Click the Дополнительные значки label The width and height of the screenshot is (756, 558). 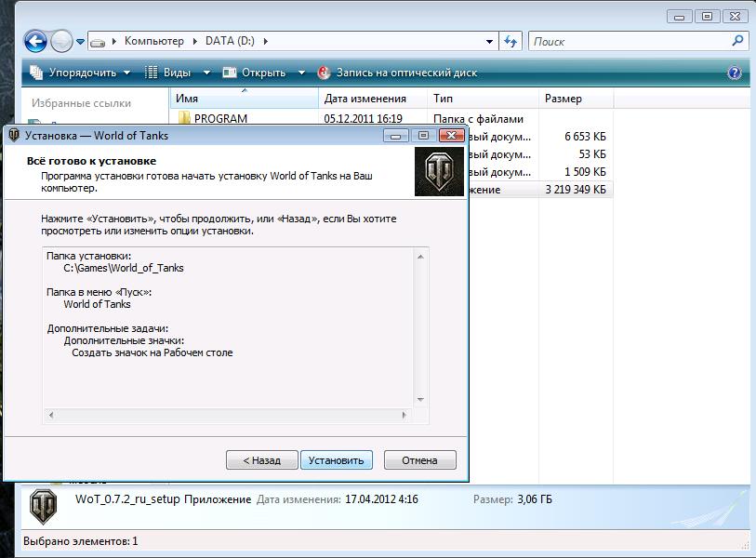tap(124, 340)
